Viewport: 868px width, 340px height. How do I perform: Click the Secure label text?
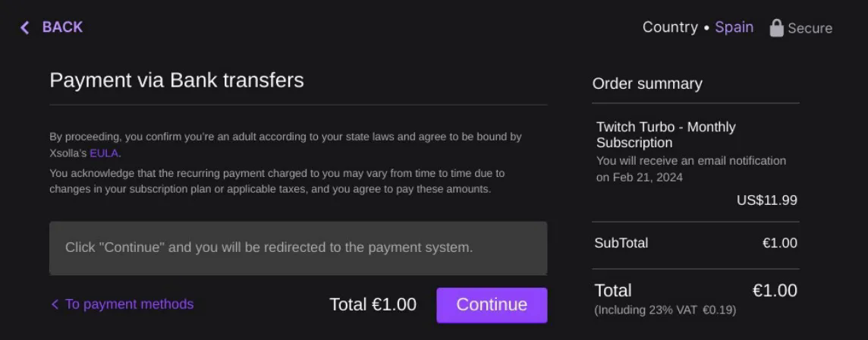810,28
